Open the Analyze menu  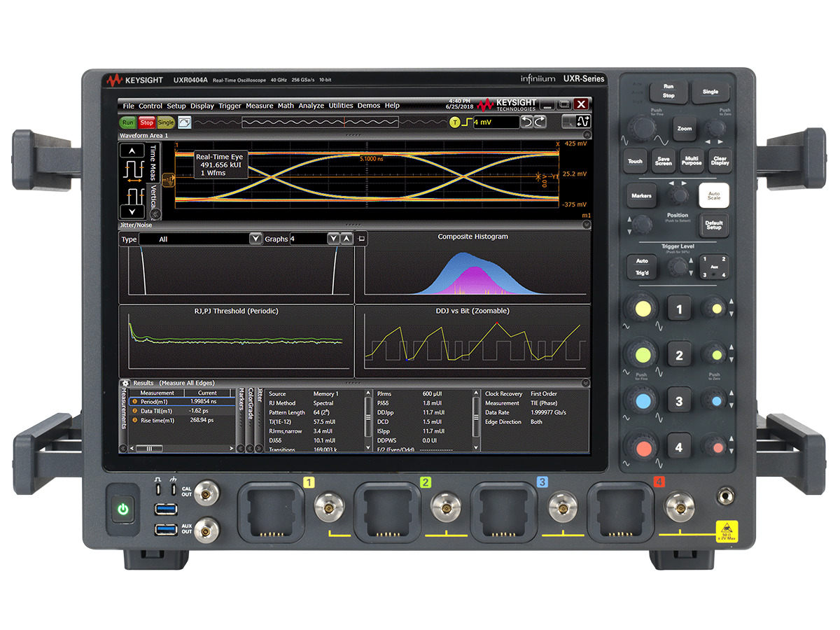[311, 106]
